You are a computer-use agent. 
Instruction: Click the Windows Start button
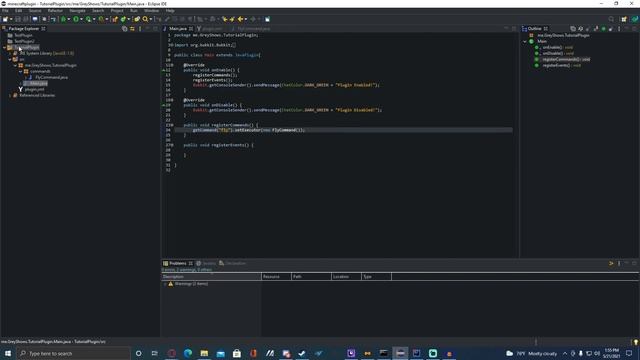tap(8, 353)
